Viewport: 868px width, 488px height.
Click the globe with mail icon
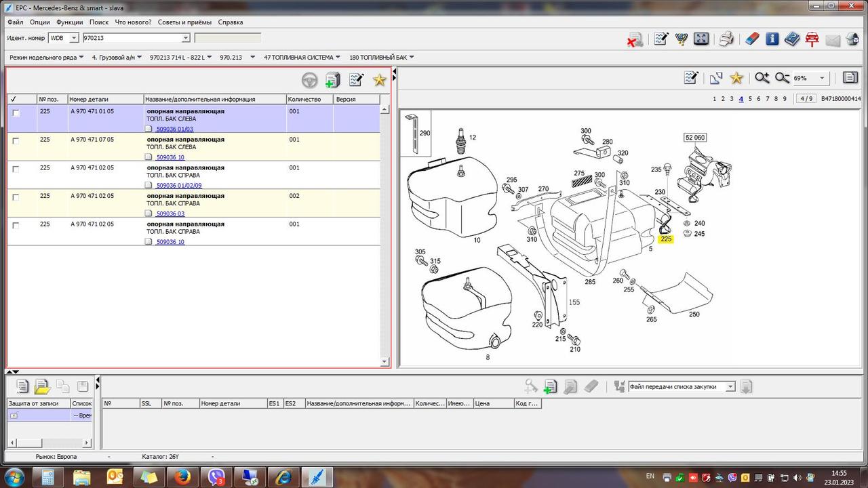(x=852, y=39)
